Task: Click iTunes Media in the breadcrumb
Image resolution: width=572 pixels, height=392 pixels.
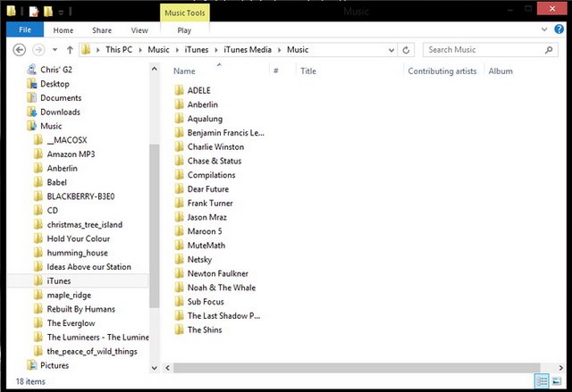Action: click(248, 49)
